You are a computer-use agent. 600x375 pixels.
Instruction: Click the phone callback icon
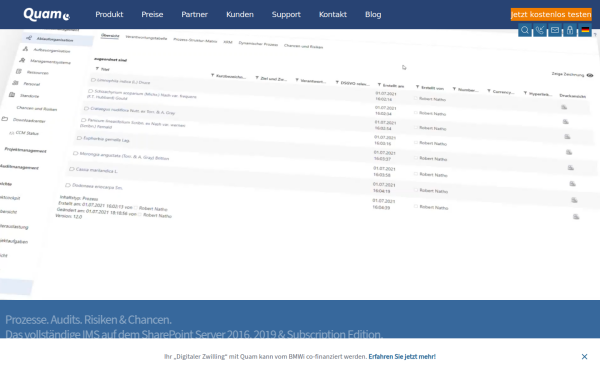(540, 30)
